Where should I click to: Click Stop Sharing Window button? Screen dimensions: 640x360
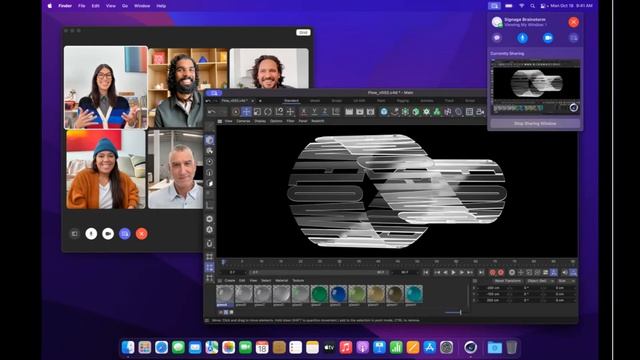(535, 123)
